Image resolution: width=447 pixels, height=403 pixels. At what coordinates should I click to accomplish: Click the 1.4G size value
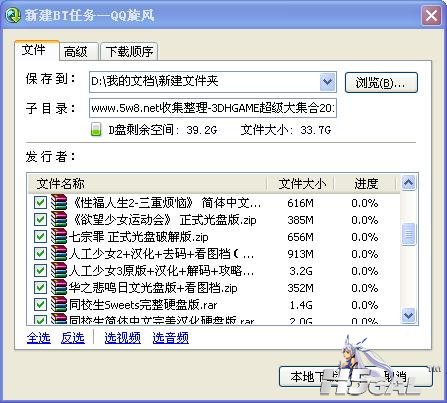pos(301,305)
